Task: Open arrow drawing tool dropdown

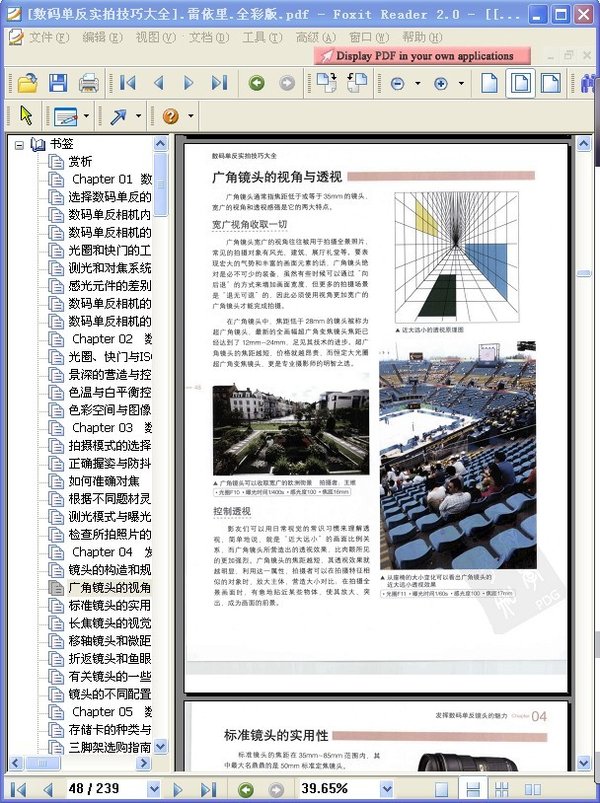Action: point(138,116)
